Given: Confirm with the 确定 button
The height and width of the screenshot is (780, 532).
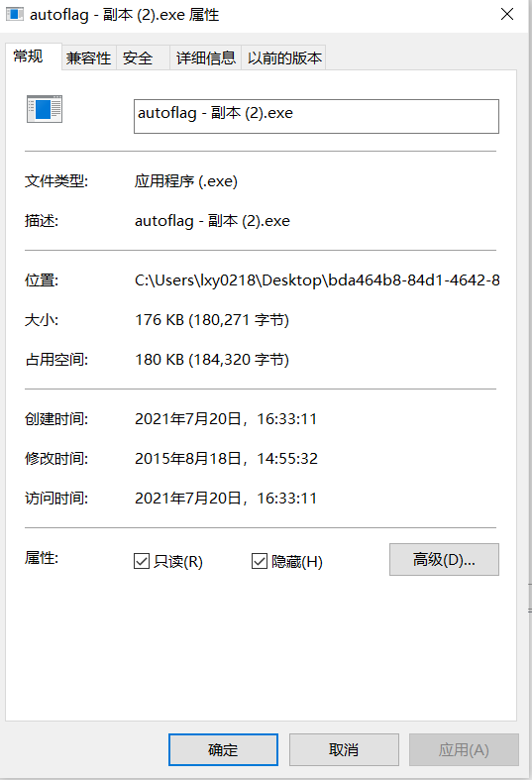Looking at the screenshot, I should 223,749.
